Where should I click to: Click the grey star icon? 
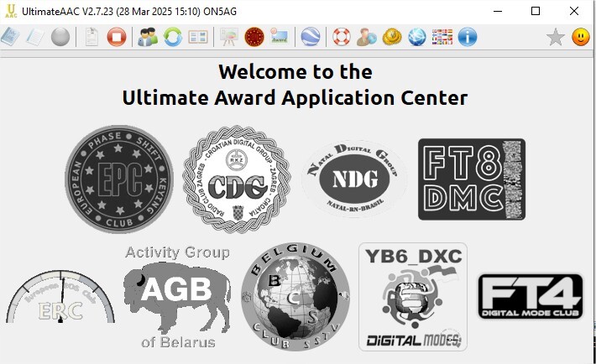556,37
